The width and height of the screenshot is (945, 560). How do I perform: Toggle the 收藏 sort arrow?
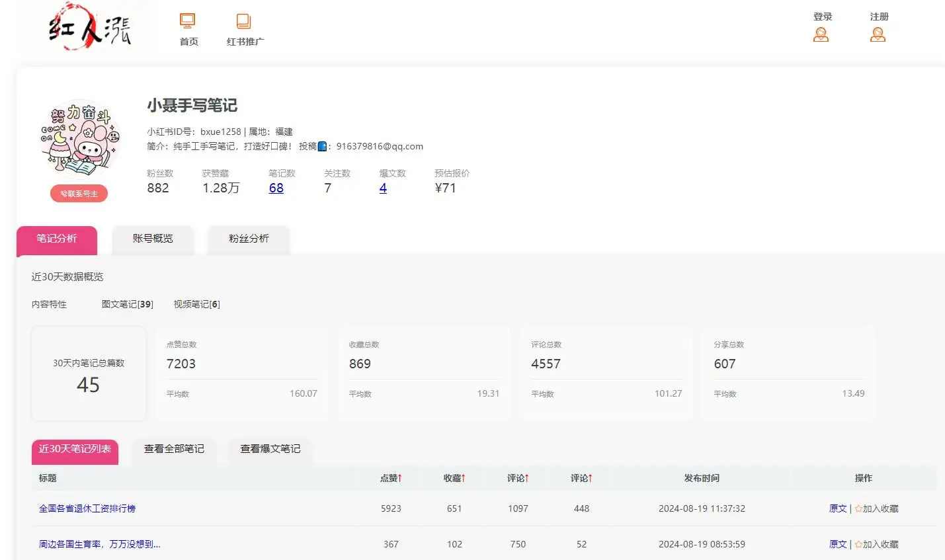coord(465,478)
